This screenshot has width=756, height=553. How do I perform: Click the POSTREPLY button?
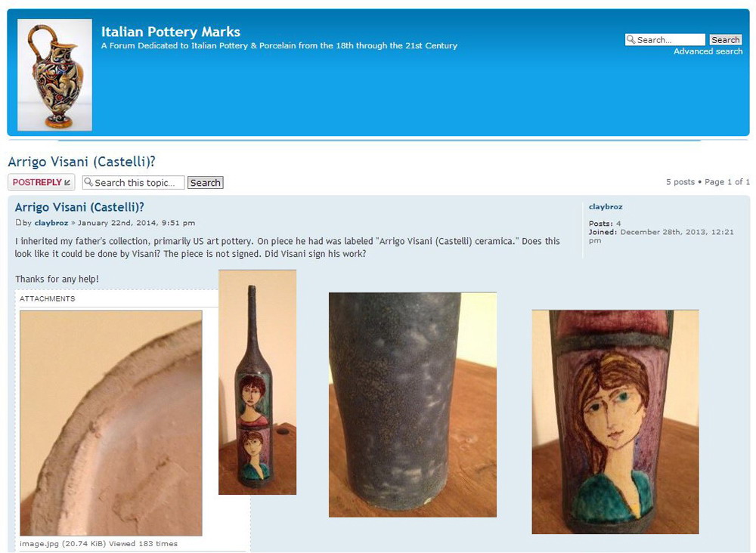pos(42,182)
